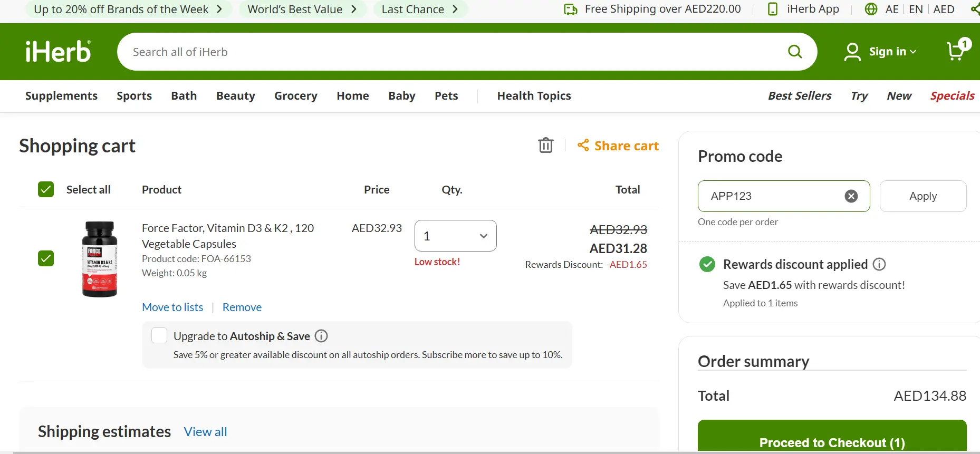
Task: Click the Share cart text link
Action: point(627,146)
